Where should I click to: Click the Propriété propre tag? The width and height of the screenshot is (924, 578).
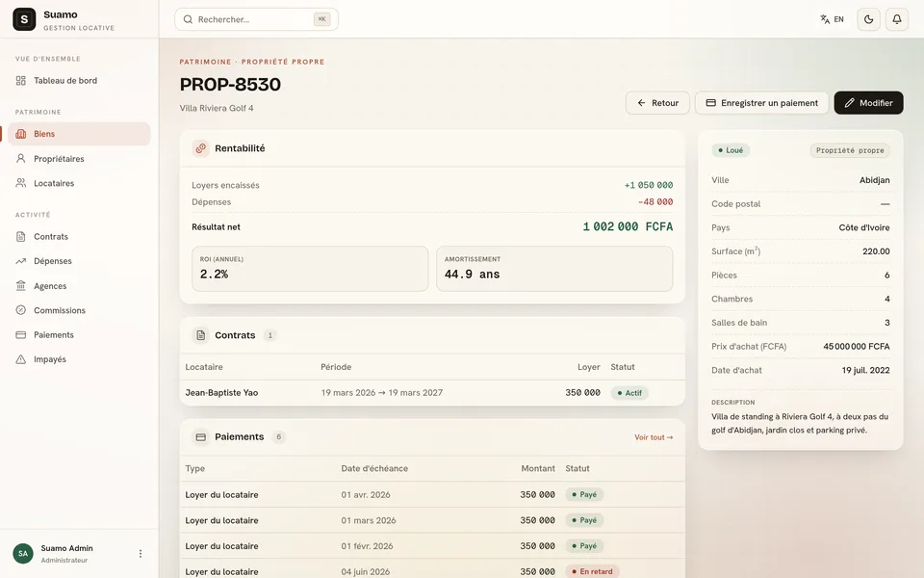click(x=850, y=150)
